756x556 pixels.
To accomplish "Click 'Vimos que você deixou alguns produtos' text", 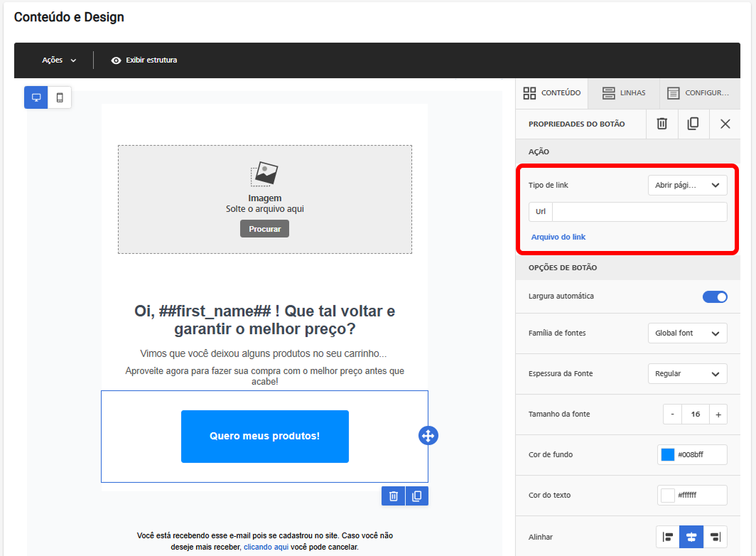I will pos(263,354).
